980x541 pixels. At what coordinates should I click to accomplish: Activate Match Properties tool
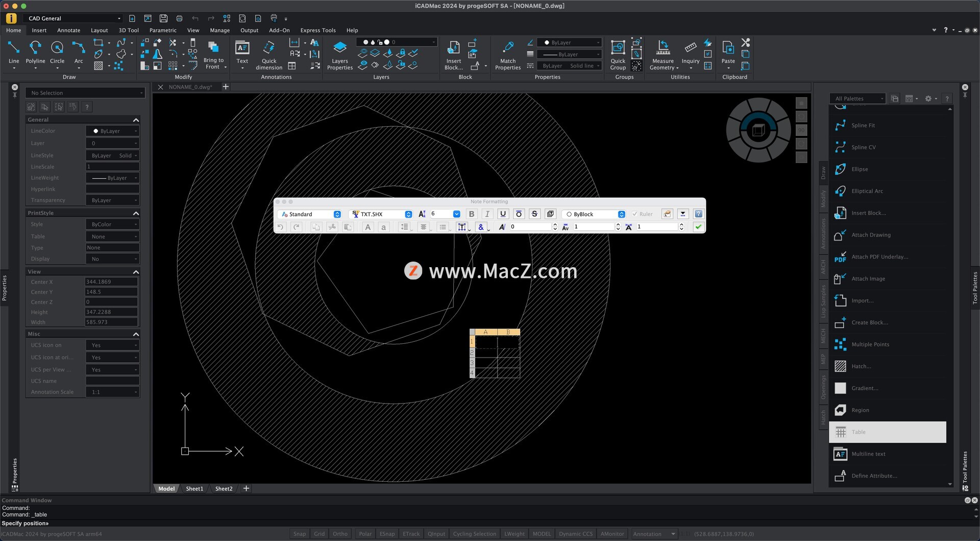pyautogui.click(x=508, y=54)
